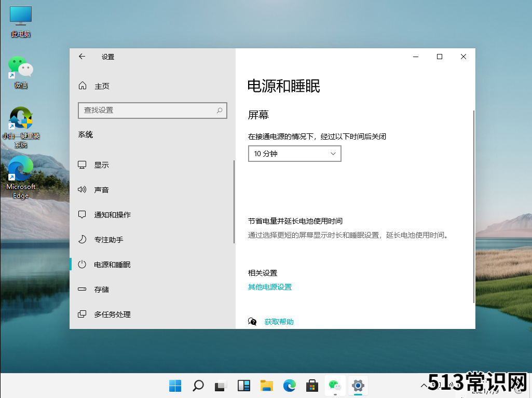Select the 声音 sound speaker icon
The width and height of the screenshot is (532, 398).
[x=82, y=190]
